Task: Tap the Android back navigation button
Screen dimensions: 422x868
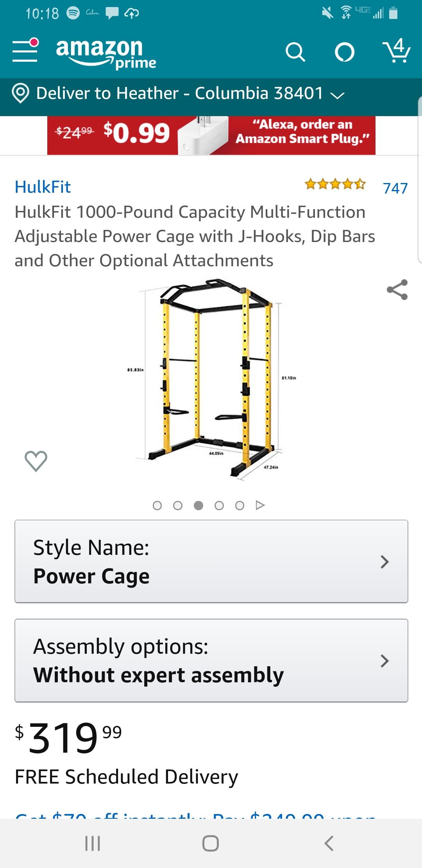Action: tap(329, 843)
